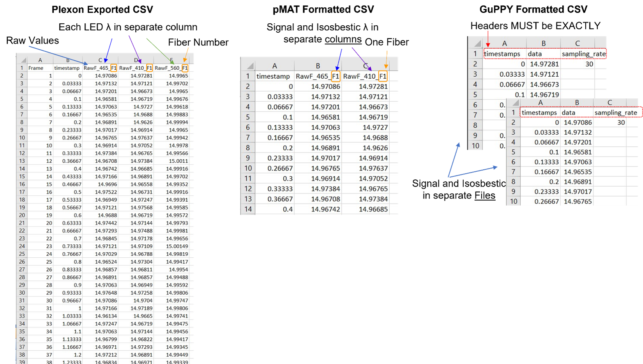Click 'RawF_410_F1' header cell in the Plexon sheet

pos(136,68)
